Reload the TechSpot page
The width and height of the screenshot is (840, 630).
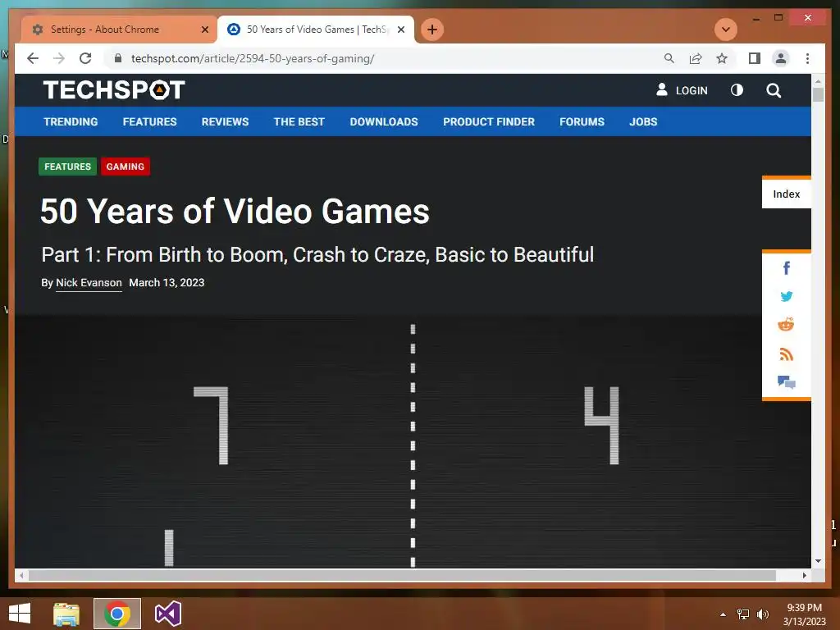85,58
